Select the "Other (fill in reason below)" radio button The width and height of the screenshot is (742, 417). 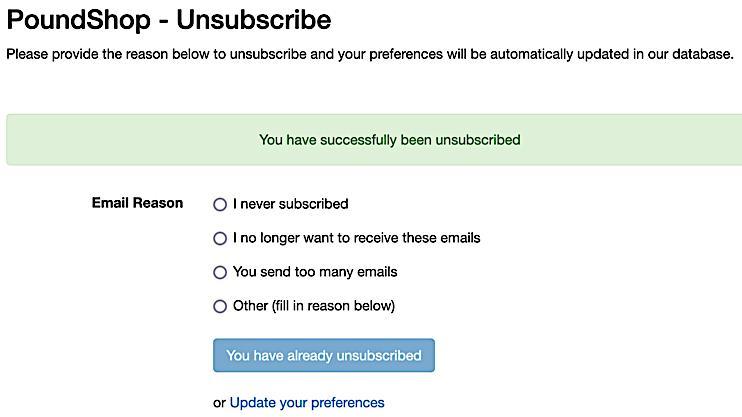[220, 307]
